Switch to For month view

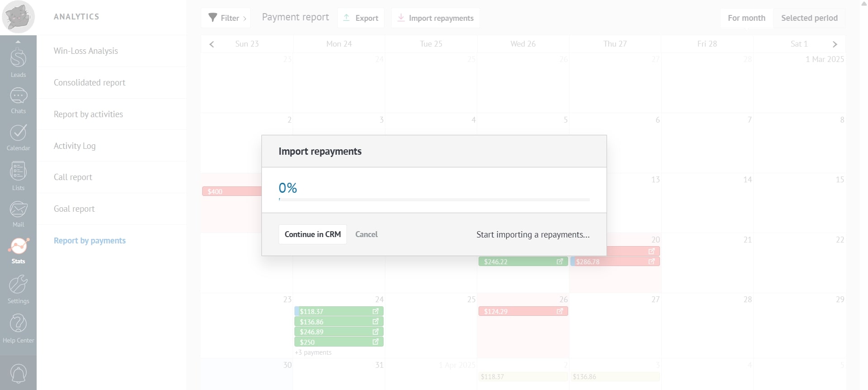746,18
